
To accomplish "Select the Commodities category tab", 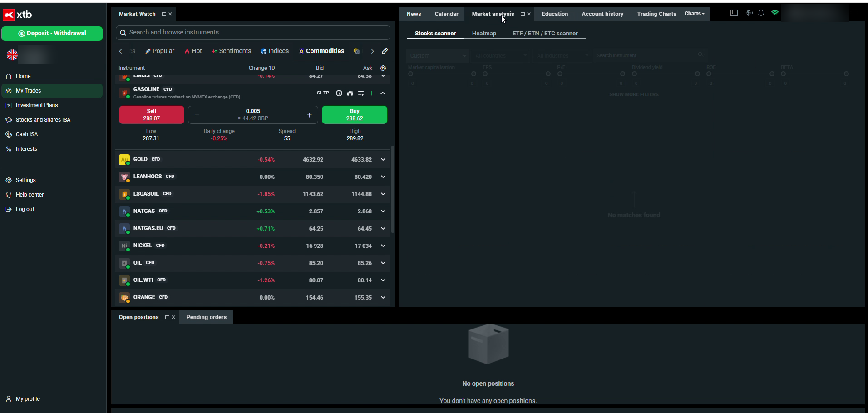I will coord(321,51).
